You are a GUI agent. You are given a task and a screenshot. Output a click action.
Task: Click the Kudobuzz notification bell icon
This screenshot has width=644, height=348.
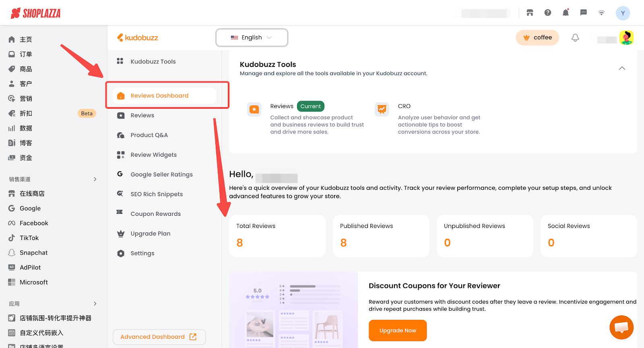click(x=575, y=38)
